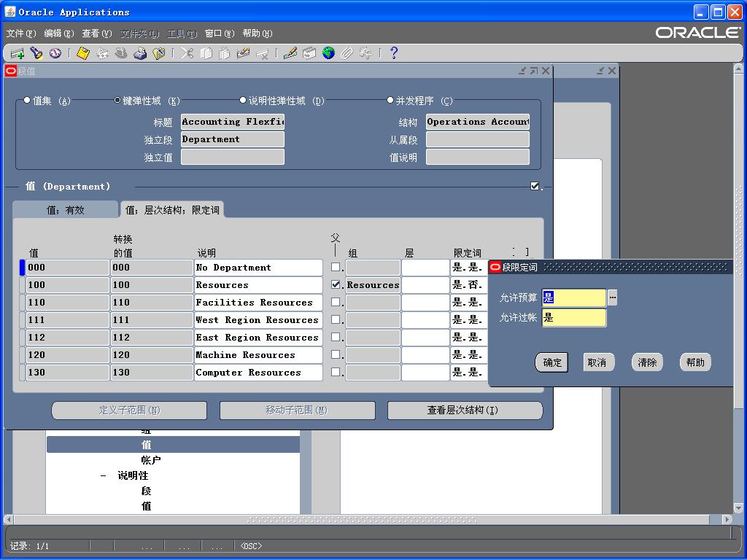This screenshot has height=560, width=747.
Task: Open Attachments with the paperclip icon
Action: pos(347,52)
